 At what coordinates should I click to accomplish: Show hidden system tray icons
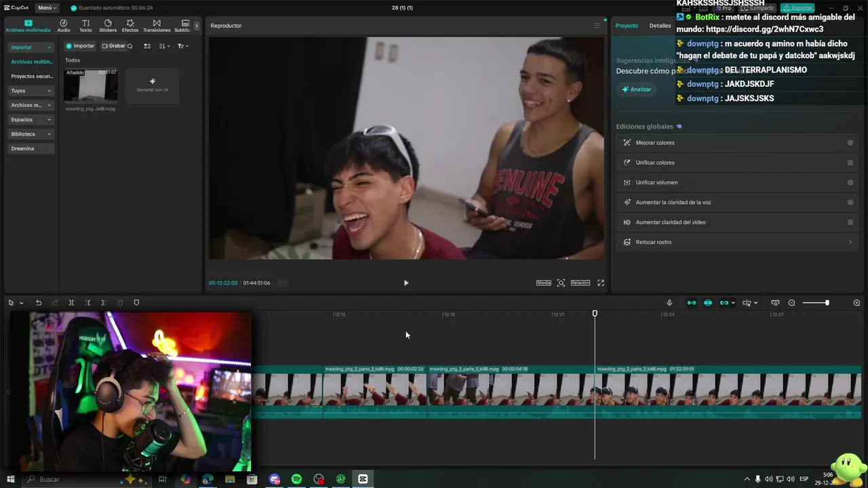pyautogui.click(x=747, y=479)
